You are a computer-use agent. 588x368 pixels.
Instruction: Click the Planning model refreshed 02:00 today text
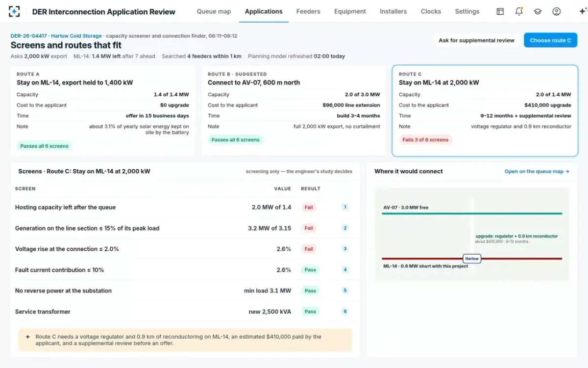click(x=296, y=56)
